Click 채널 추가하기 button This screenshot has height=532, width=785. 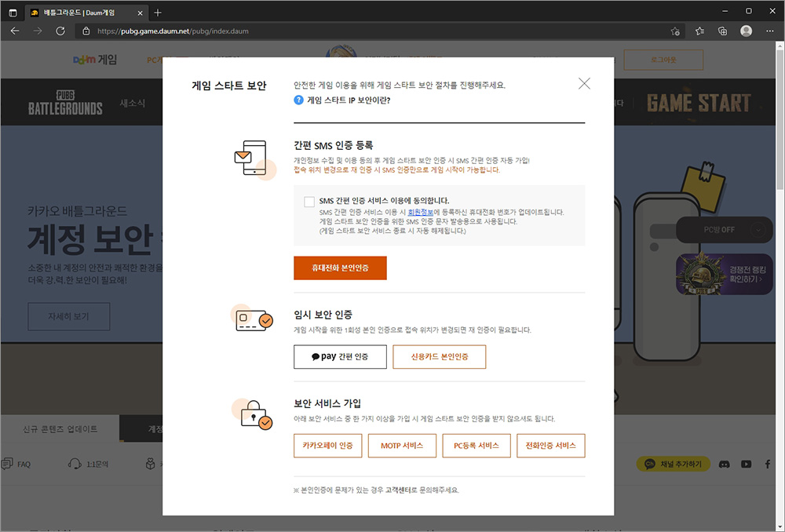(x=674, y=464)
